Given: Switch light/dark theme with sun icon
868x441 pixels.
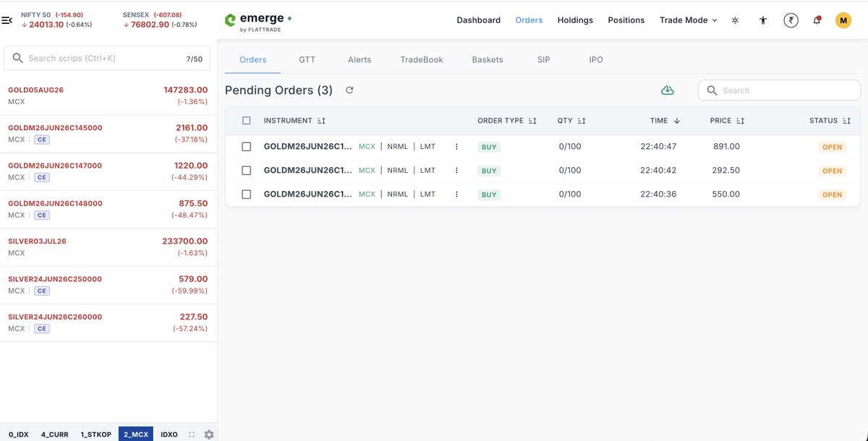Looking at the screenshot, I should 735,20.
